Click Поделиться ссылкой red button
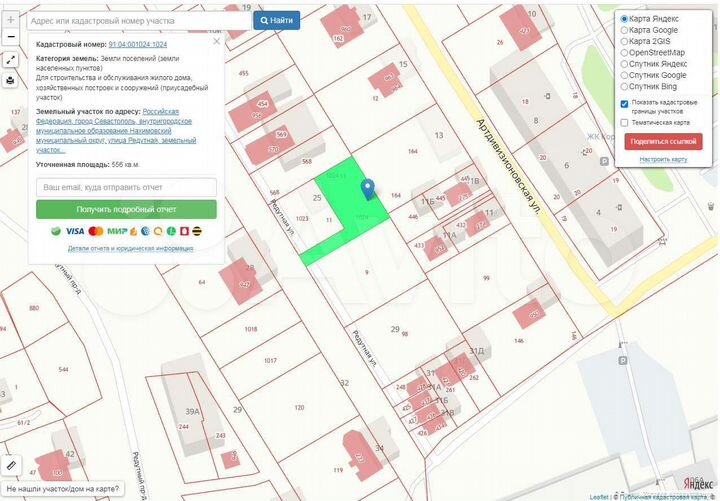This screenshot has height=501, width=720. (663, 142)
